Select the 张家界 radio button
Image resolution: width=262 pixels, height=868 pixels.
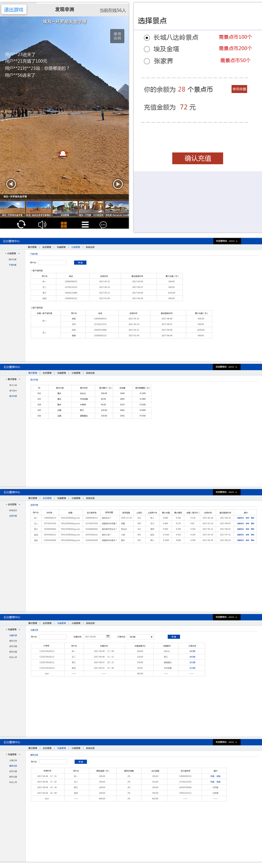tap(147, 61)
